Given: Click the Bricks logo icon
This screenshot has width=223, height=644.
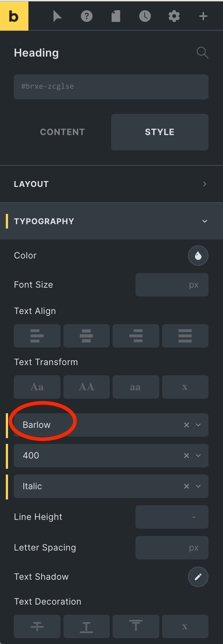Looking at the screenshot, I should click(14, 15).
